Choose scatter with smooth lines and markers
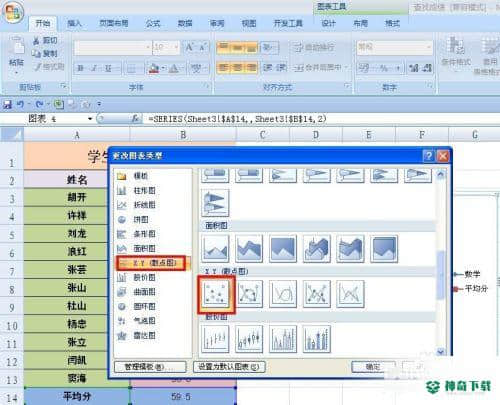500x405 pixels. point(249,294)
